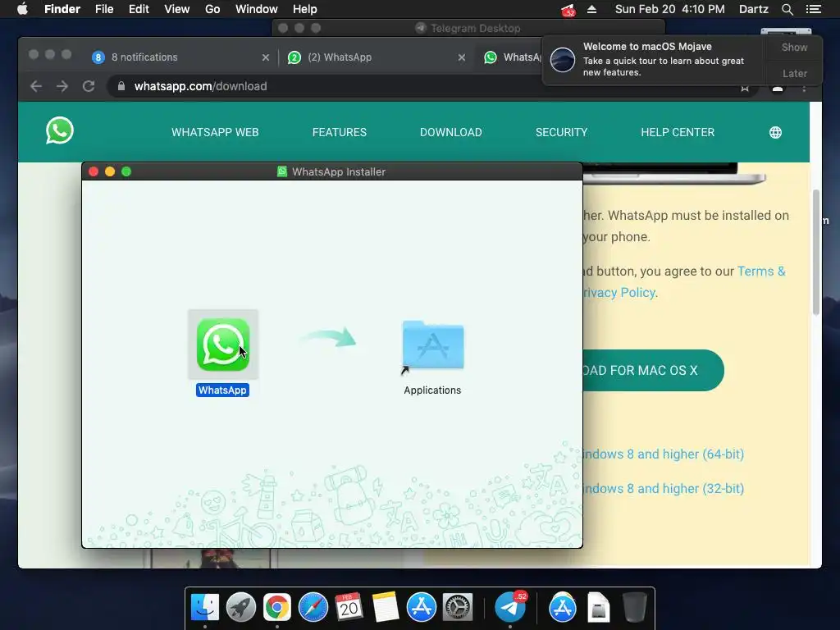Switch to (2) WhatsApp browser tab

(375, 57)
